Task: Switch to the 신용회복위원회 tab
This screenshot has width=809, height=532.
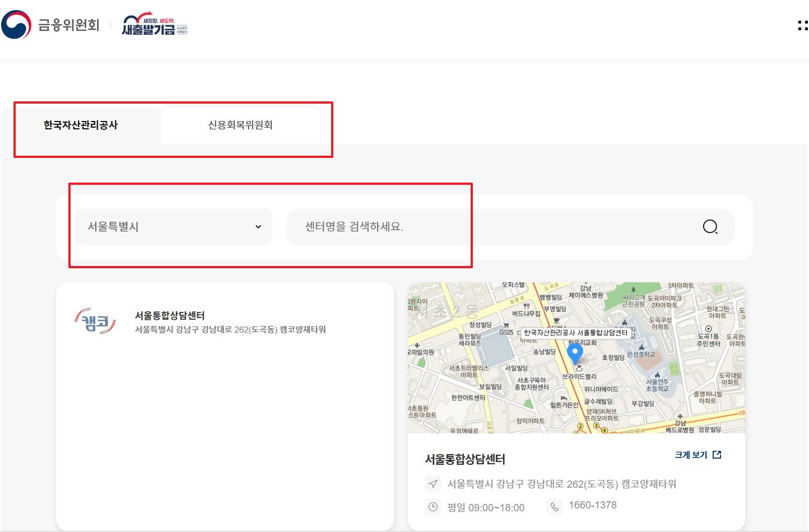Action: 240,125
